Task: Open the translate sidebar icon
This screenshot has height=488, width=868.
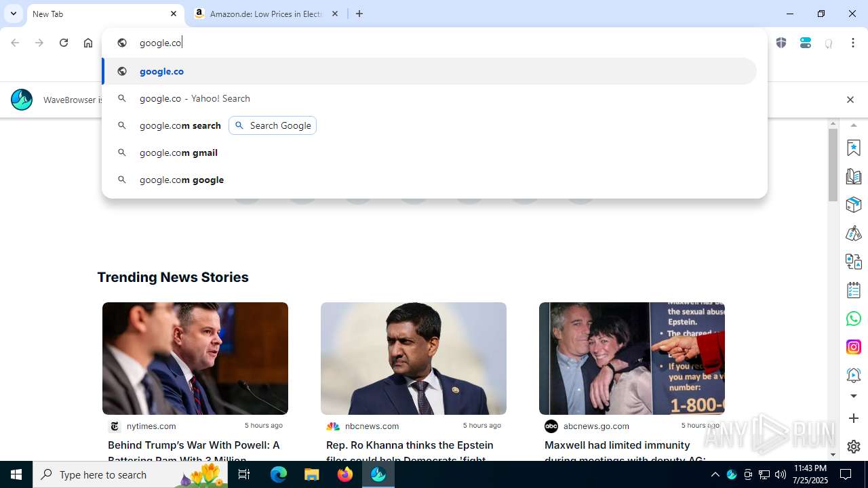Action: pyautogui.click(x=854, y=262)
